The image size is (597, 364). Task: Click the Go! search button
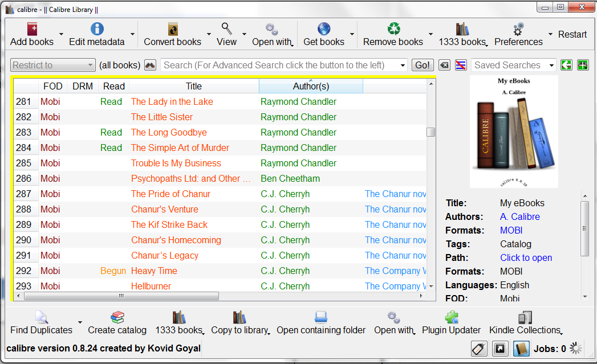click(423, 65)
